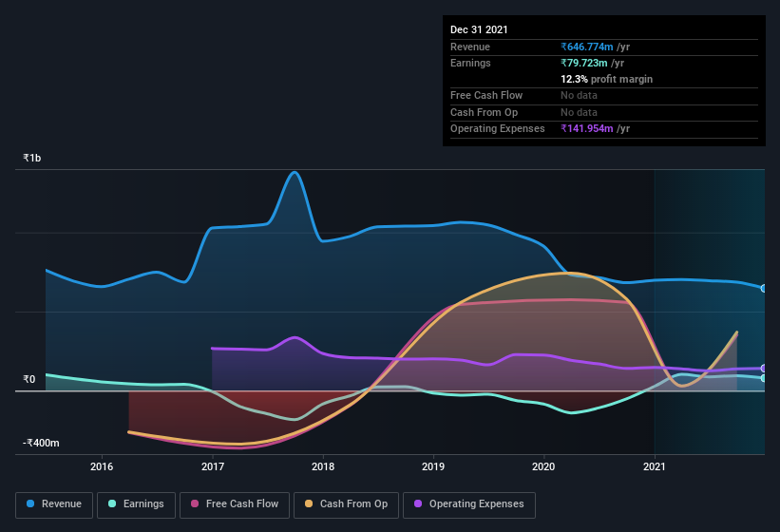Toggle the Earnings legend button
This screenshot has height=532, width=780.
[x=136, y=504]
